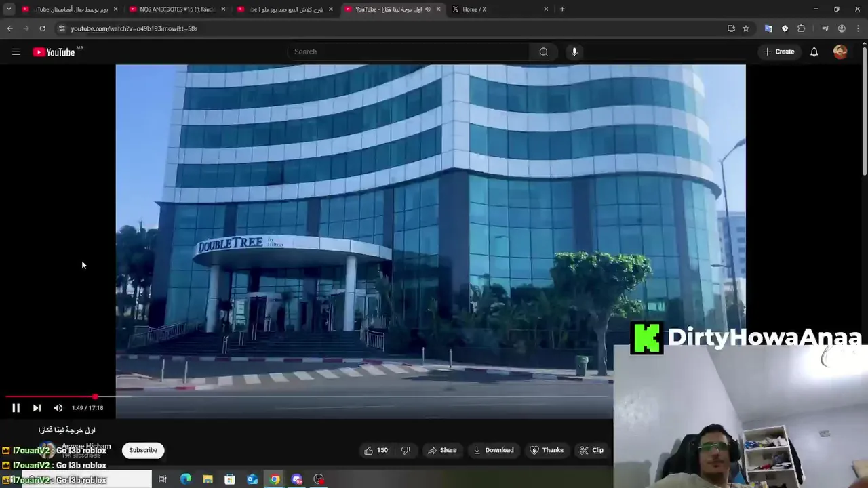This screenshot has width=868, height=488.
Task: Open the media controls toolbar icon
Action: (825, 28)
